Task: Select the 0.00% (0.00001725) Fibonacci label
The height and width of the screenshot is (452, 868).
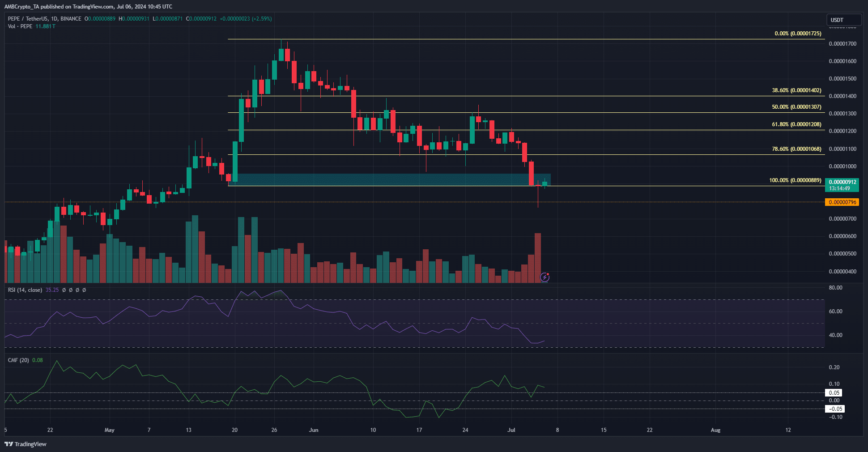Action: click(798, 34)
